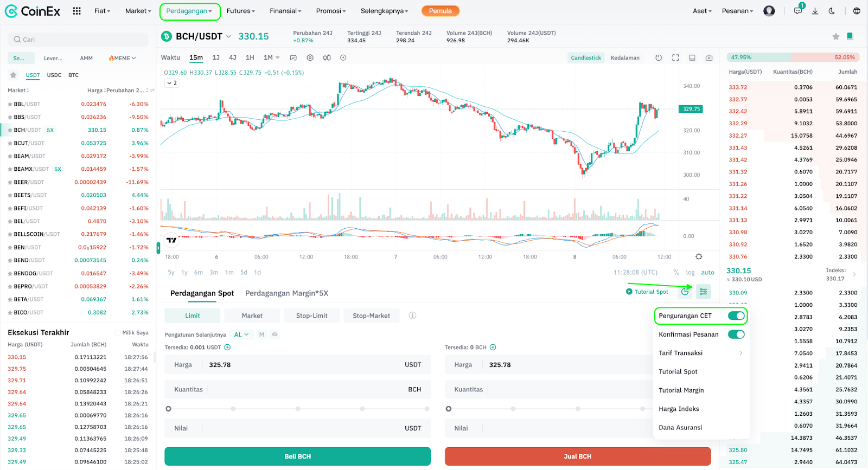This screenshot has height=470, width=868.
Task: Switch to dark mode moon icon
Action: (x=832, y=11)
